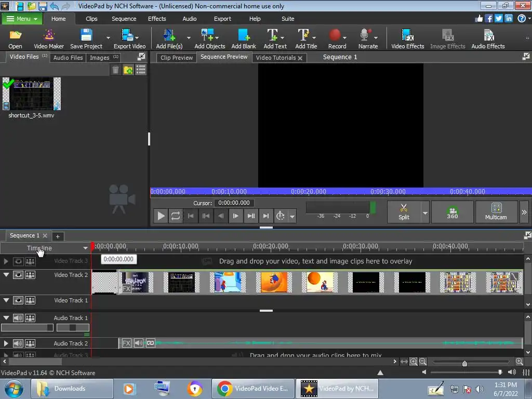Viewport: 532px width, 399px height.
Task: Click the Add Objects icon
Action: (208, 35)
